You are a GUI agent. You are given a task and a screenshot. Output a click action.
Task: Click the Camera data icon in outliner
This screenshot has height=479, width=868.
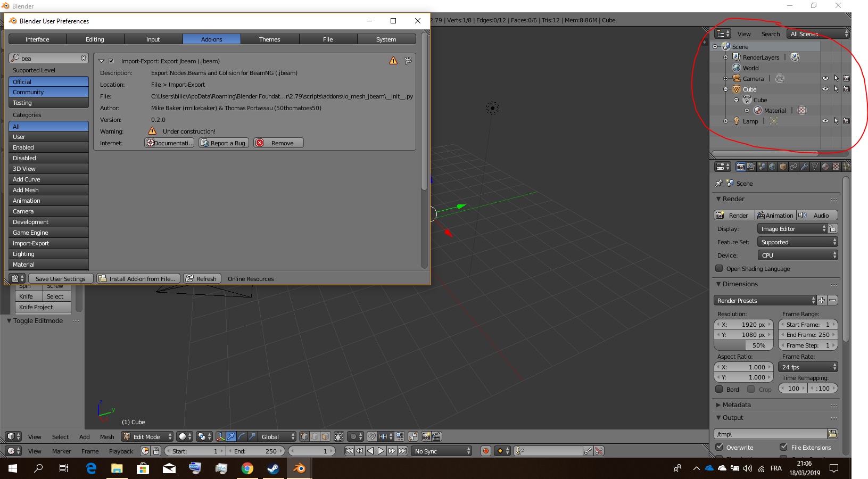[x=780, y=78]
